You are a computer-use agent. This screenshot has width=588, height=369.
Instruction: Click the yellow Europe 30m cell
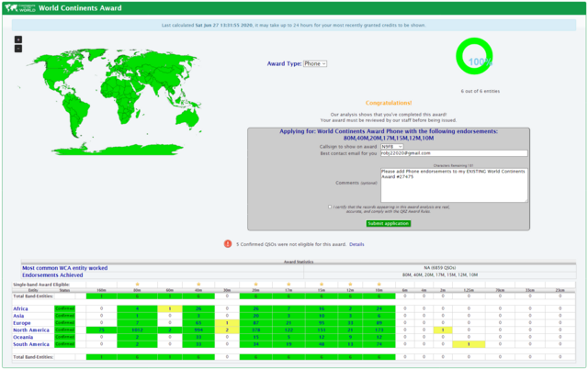click(x=227, y=323)
